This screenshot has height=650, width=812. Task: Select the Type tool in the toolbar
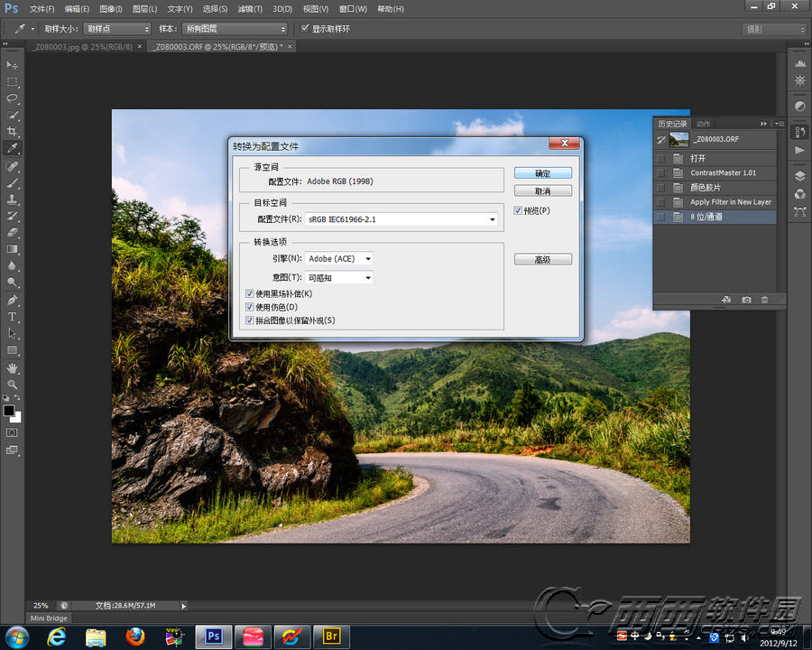(x=13, y=317)
